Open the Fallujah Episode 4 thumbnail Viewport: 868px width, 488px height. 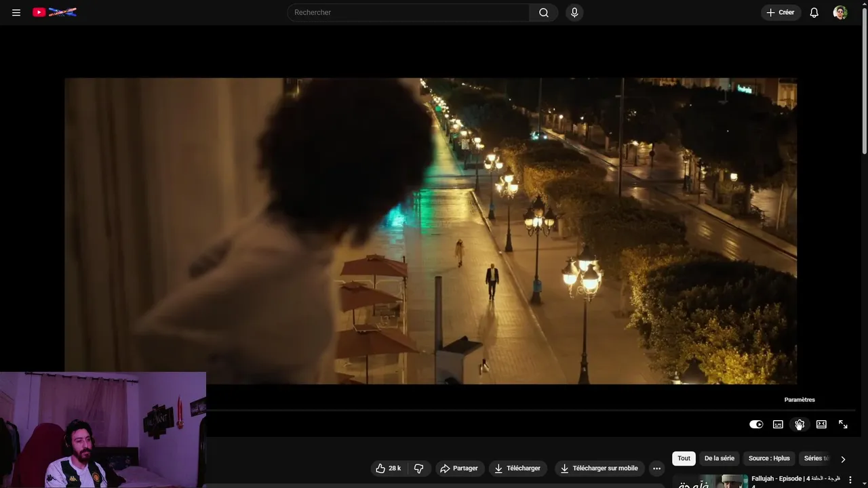click(x=710, y=481)
